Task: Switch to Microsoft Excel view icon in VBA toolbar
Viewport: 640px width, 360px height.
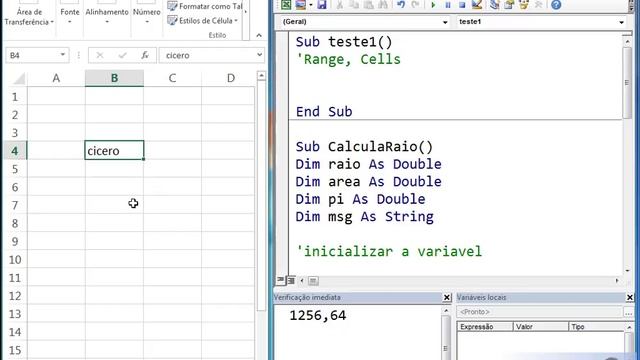Action: pyautogui.click(x=286, y=4)
